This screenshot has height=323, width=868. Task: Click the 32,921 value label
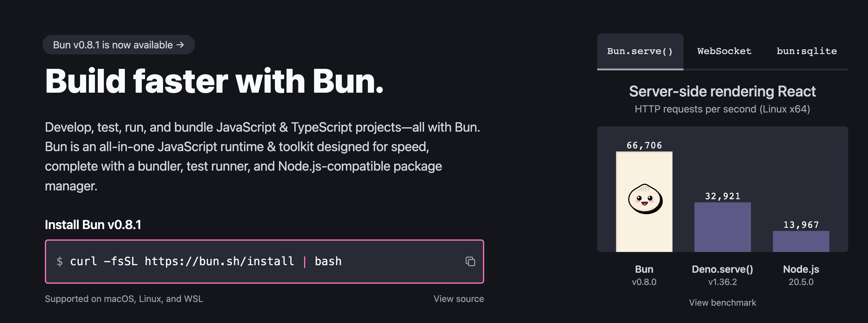pos(722,196)
